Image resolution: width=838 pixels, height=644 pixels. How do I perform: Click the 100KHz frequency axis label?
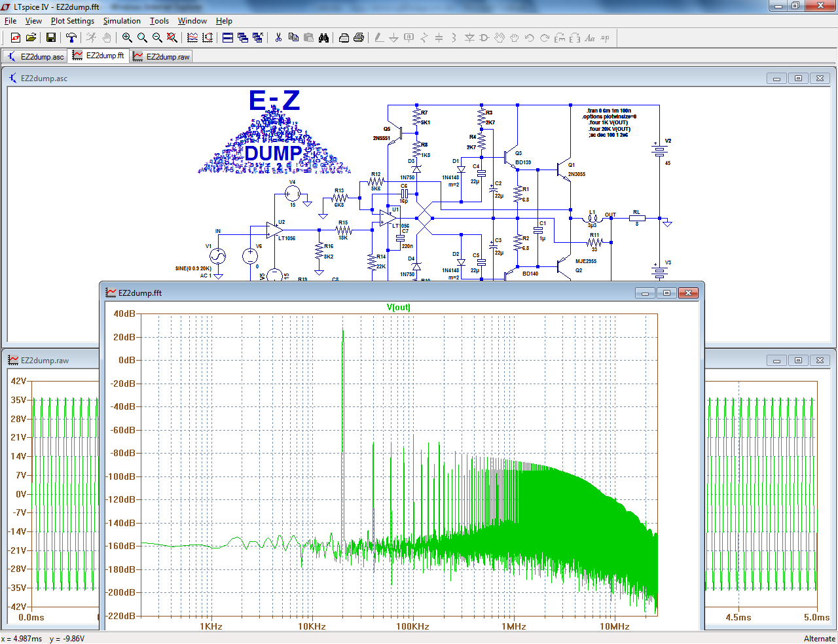point(412,626)
